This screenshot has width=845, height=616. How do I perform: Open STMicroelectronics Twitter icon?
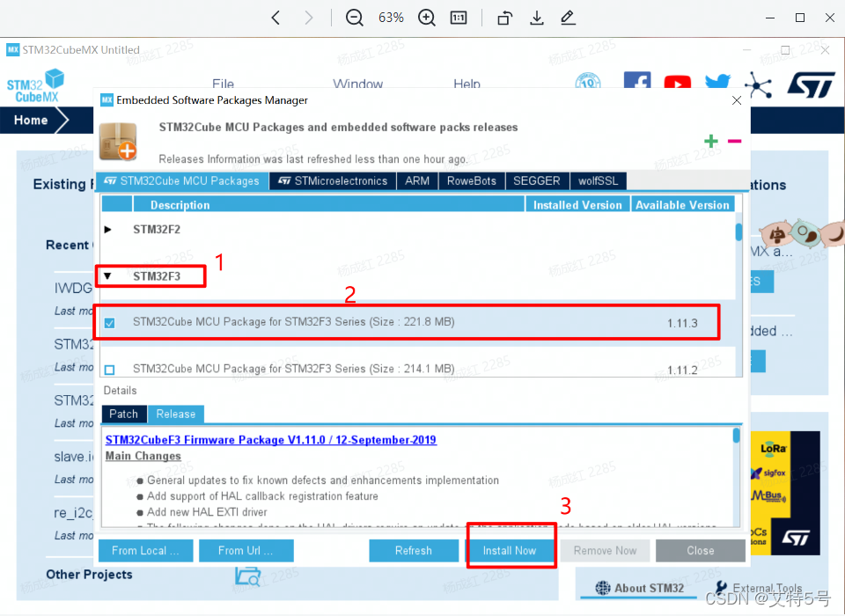click(x=718, y=81)
